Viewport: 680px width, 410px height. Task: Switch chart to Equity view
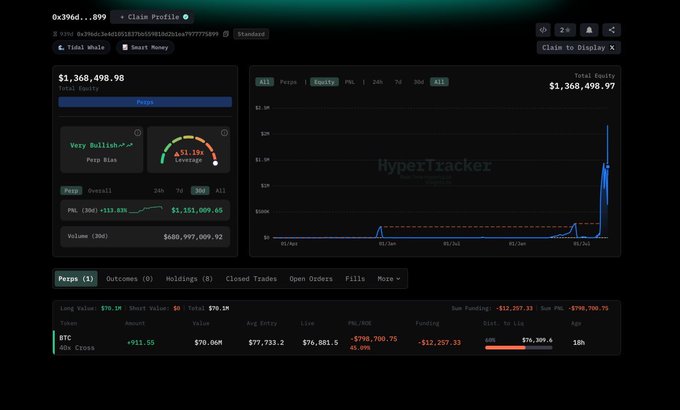point(324,82)
